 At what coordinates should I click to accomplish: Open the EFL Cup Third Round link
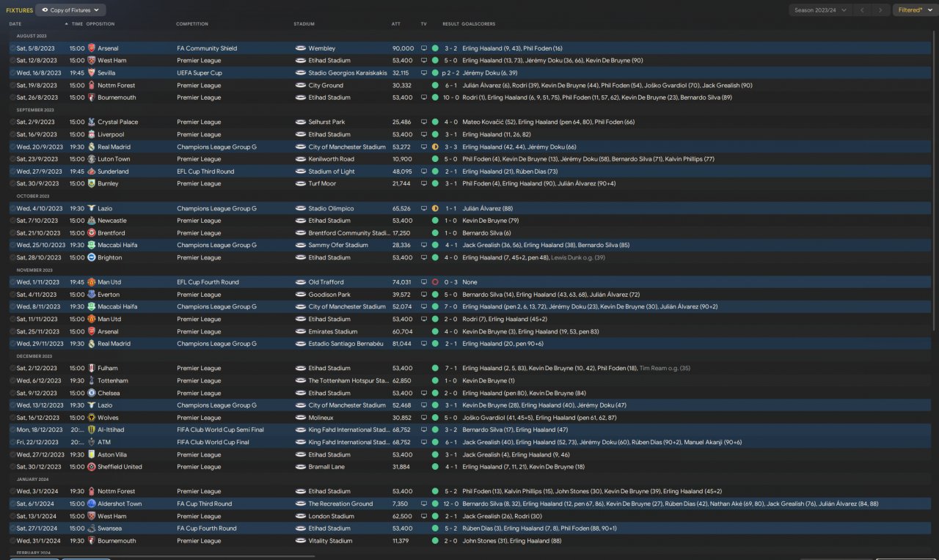205,172
